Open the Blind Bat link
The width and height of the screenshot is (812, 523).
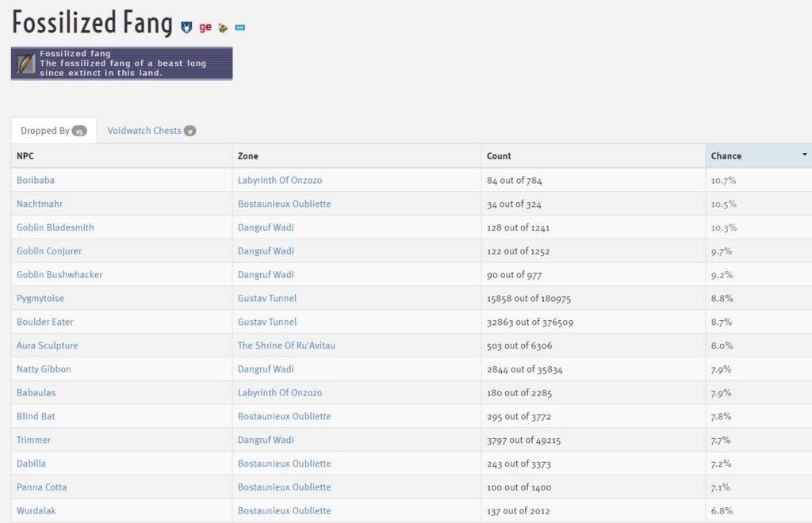[x=35, y=416]
